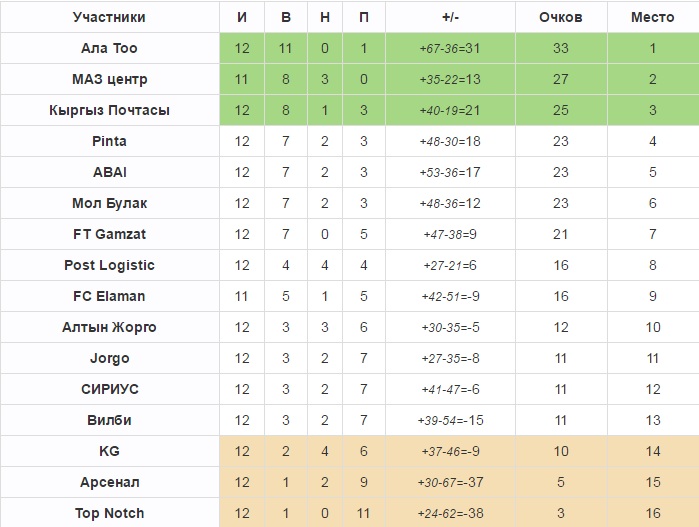Image resolution: width=699 pixels, height=527 pixels.
Task: Click the +67-36=31 goal difference cell
Action: (x=450, y=48)
